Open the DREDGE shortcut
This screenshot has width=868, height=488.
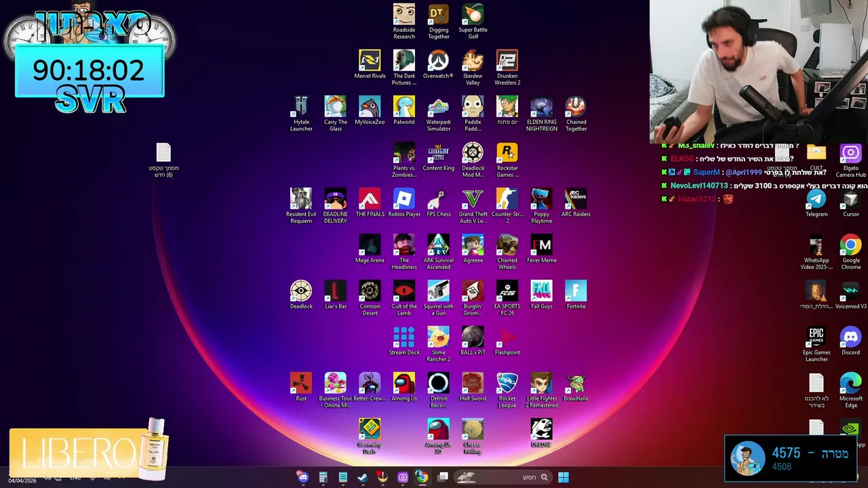click(x=541, y=433)
